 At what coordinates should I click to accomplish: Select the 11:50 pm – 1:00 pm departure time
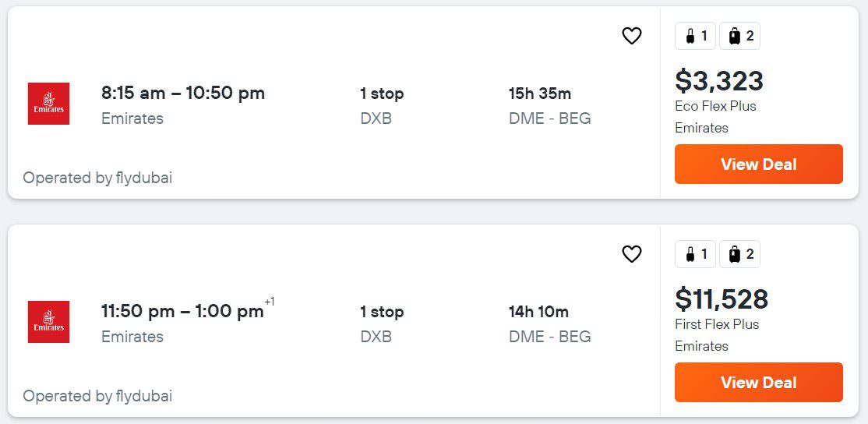(x=182, y=312)
